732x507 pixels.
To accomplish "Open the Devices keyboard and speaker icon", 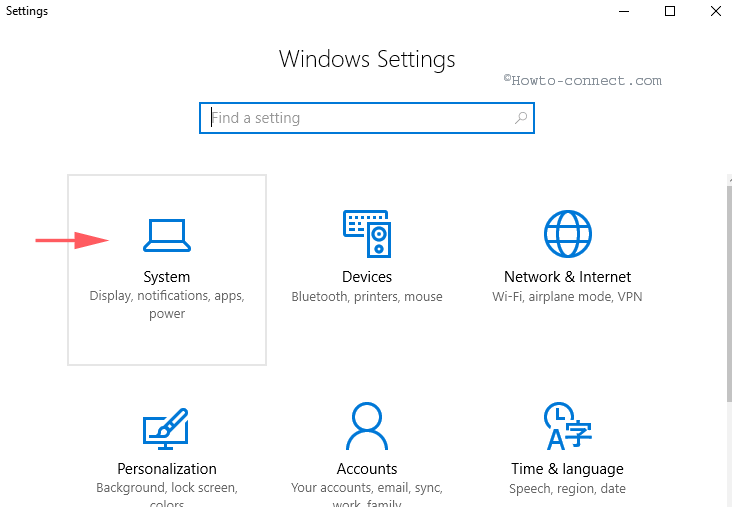I will tap(367, 233).
